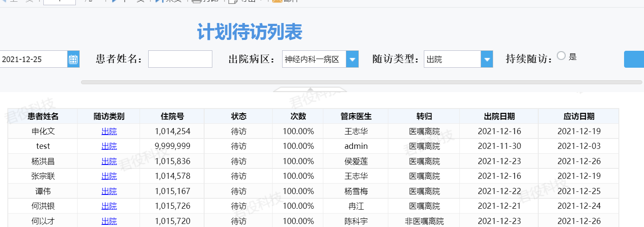The height and width of the screenshot is (227, 644).
Task: Click the blue button right of 持续随访
Action: (x=634, y=59)
